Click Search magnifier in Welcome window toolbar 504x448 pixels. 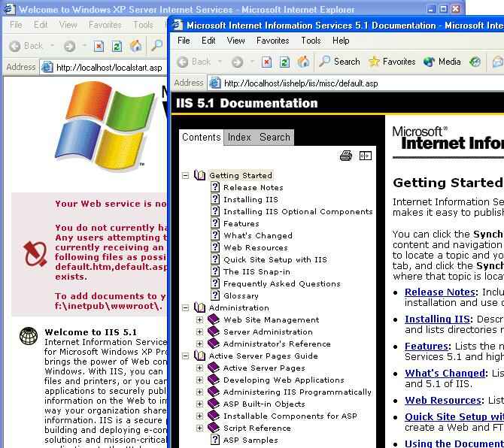pyautogui.click(x=157, y=46)
